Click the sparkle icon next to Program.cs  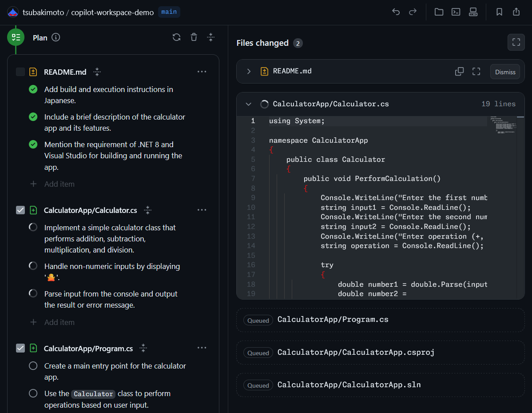point(143,348)
